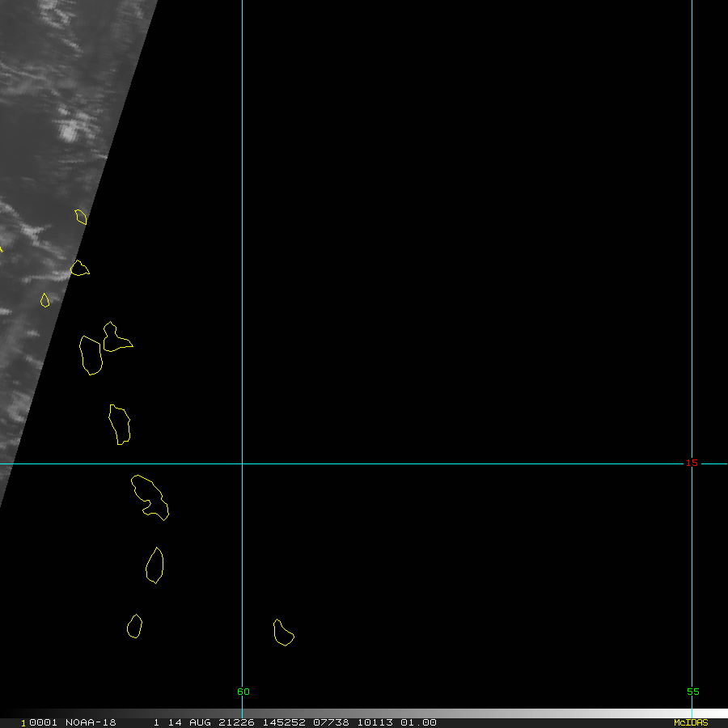The image size is (728, 728).
Task: Click the yellow McIDAS label
Action: (x=690, y=722)
